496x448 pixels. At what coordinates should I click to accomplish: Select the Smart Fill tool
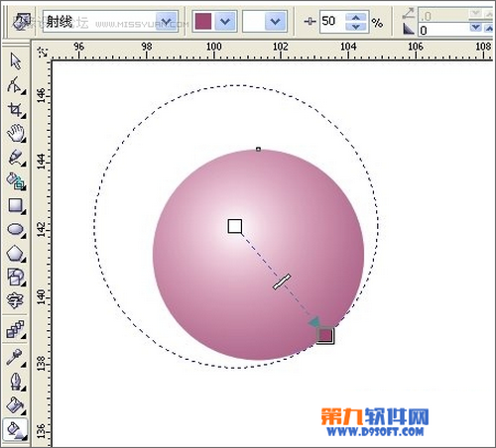[x=16, y=181]
